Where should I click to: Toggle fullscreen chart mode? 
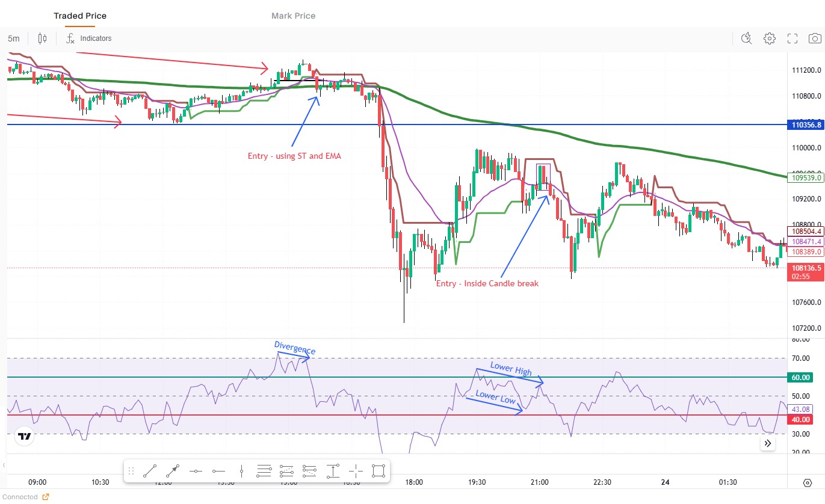coord(792,38)
